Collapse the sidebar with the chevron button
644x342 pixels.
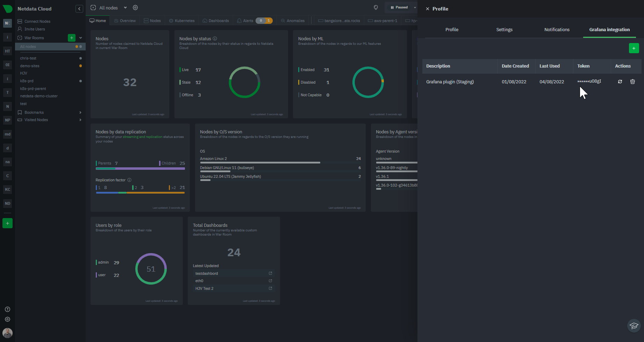coord(79,9)
